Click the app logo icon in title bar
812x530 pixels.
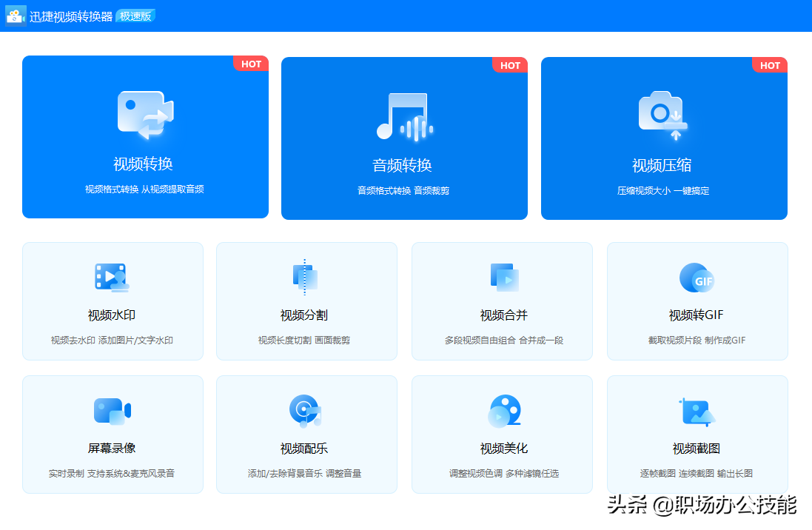(x=16, y=16)
